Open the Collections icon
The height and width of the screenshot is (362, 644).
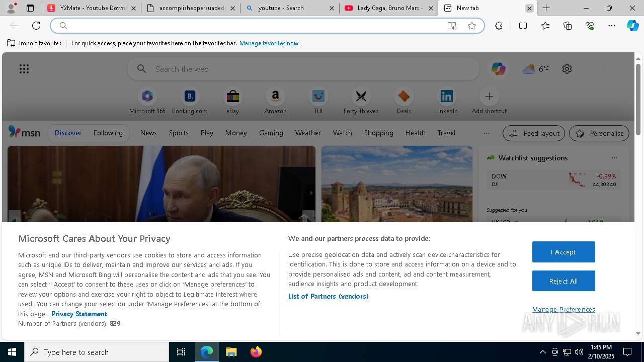pyautogui.click(x=568, y=26)
